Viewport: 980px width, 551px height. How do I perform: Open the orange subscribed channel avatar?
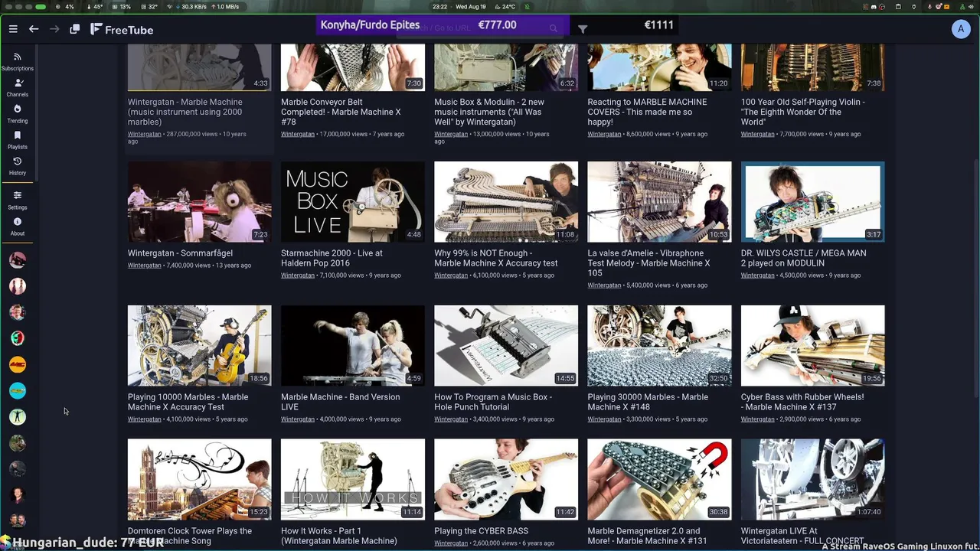click(x=18, y=364)
